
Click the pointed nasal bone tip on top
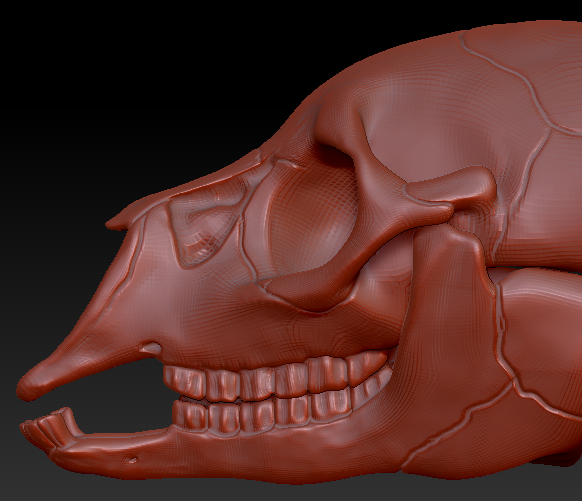click(x=116, y=223)
